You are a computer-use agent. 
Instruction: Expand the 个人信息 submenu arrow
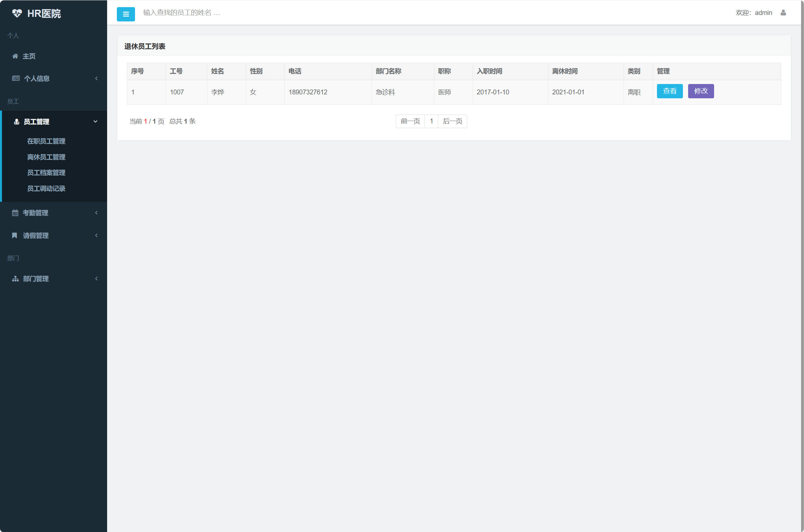96,79
